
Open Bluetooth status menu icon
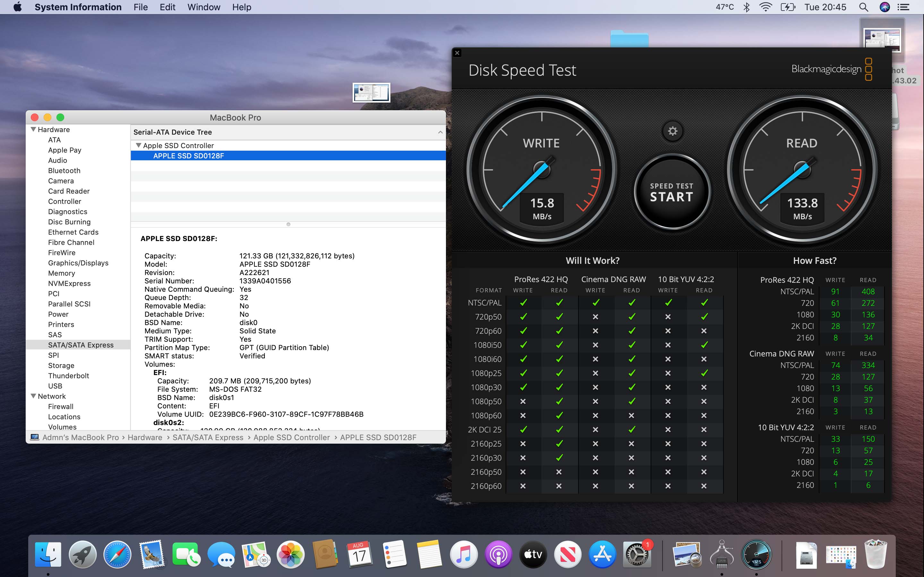tap(747, 7)
